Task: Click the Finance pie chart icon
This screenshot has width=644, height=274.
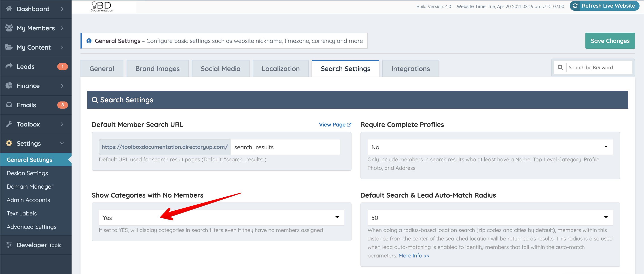Action: pos(9,85)
